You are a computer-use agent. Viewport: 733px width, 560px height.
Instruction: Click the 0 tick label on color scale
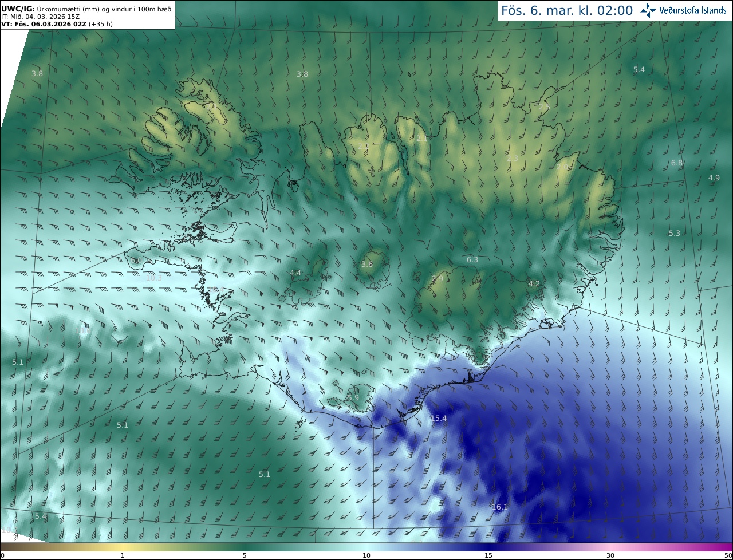pos(2,555)
